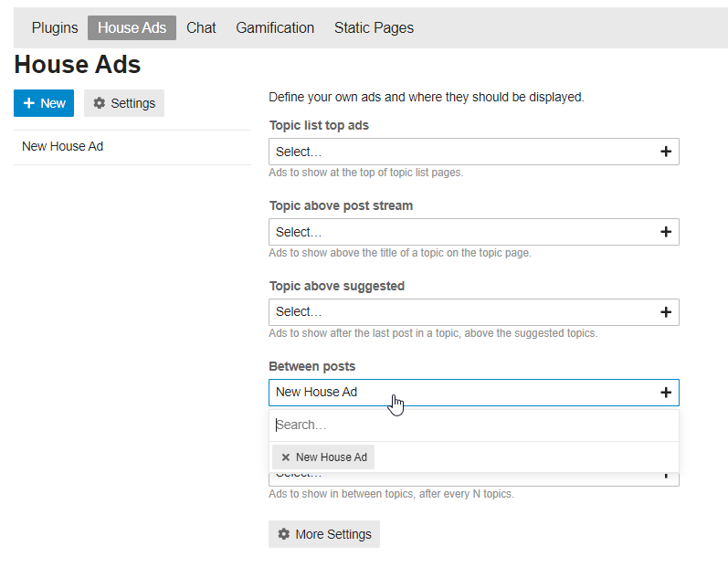Click the 'Between posts' heading

click(x=312, y=366)
